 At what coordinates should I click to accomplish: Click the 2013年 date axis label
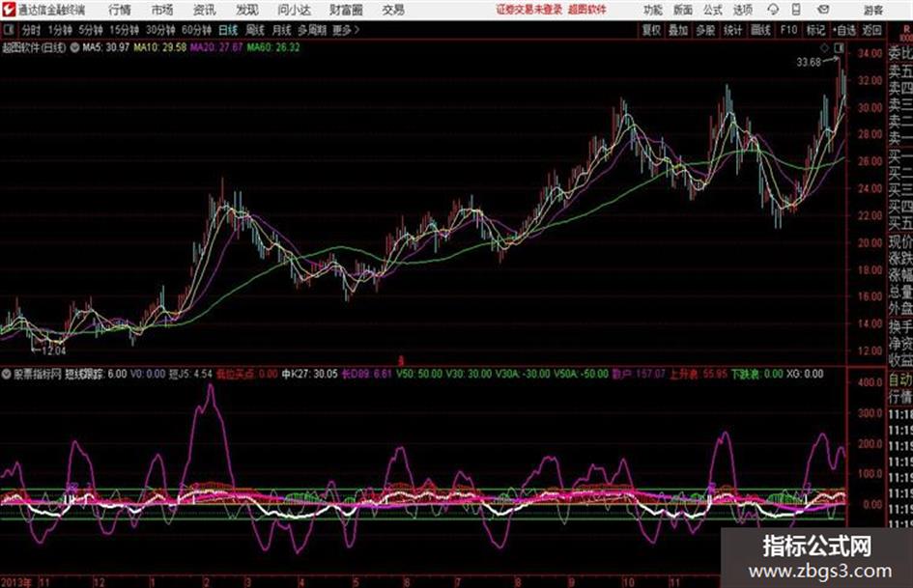[x=16, y=582]
